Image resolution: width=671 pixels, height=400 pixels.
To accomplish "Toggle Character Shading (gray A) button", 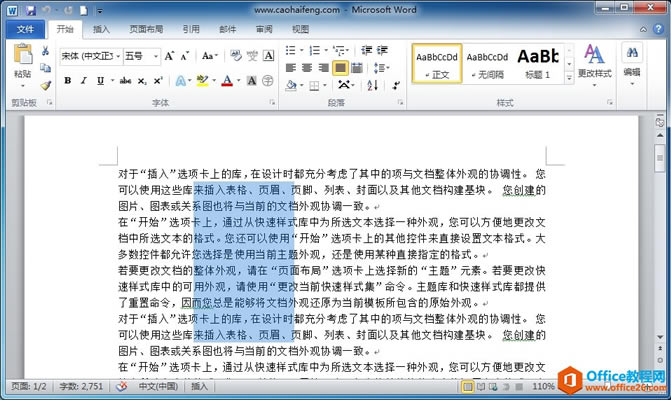I will pos(252,80).
